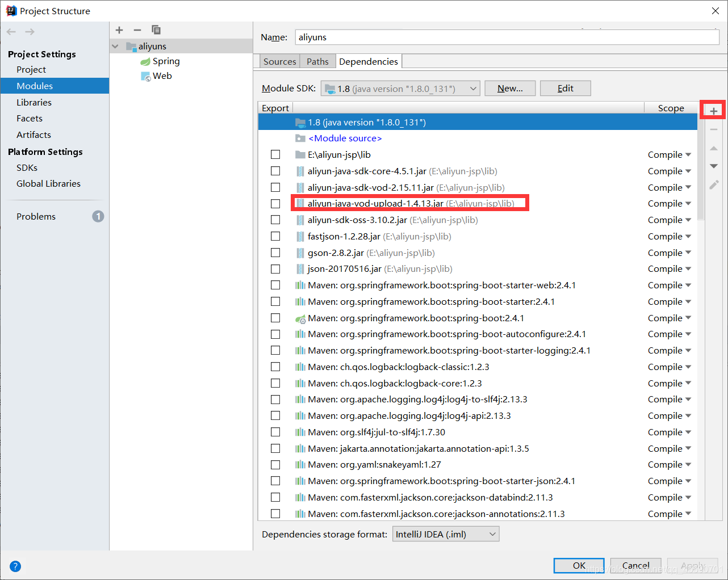The height and width of the screenshot is (580, 728).
Task: Click the New... SDK button
Action: pos(510,88)
